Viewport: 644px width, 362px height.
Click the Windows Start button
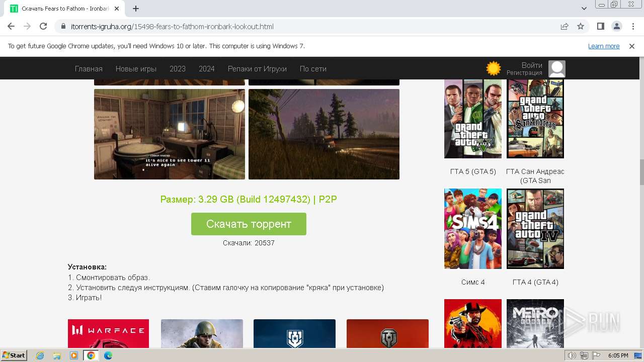[x=14, y=355]
